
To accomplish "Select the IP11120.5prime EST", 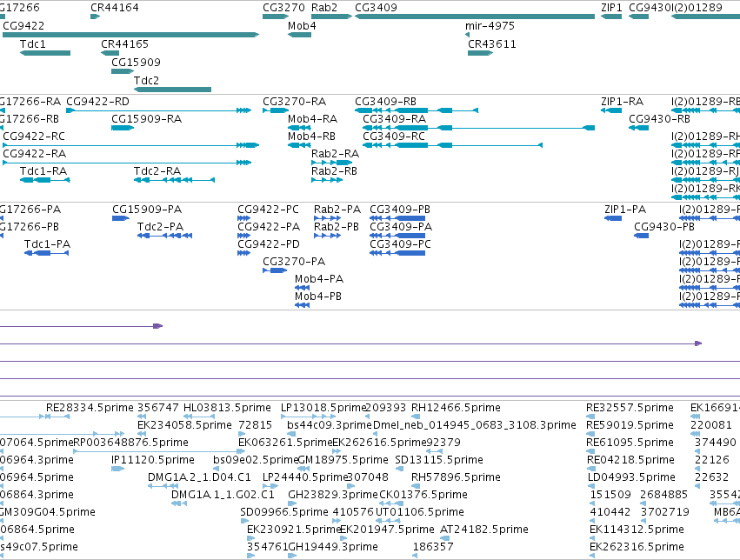I will point(118,469).
